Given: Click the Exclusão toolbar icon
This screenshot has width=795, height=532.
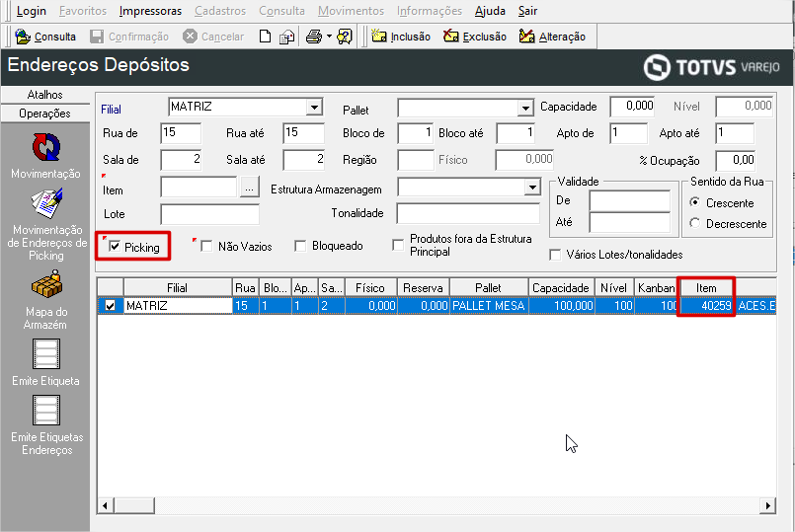Looking at the screenshot, I should pos(450,37).
